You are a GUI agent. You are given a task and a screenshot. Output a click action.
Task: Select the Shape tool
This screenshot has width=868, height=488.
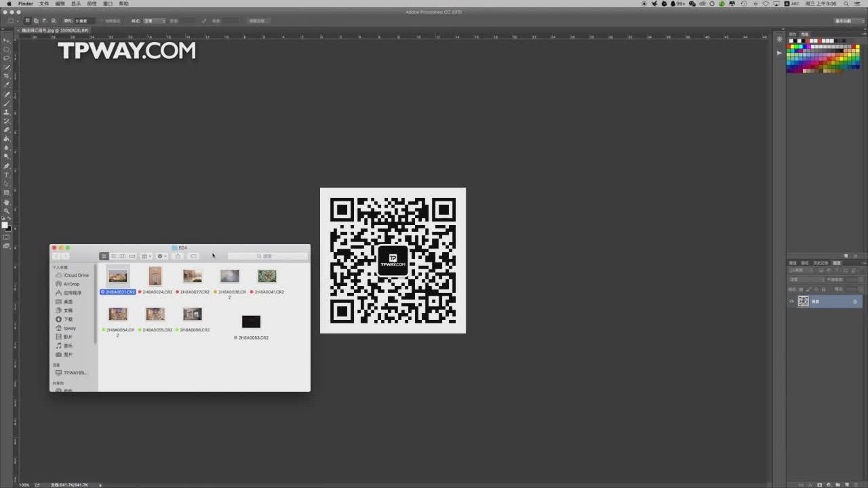[x=7, y=193]
